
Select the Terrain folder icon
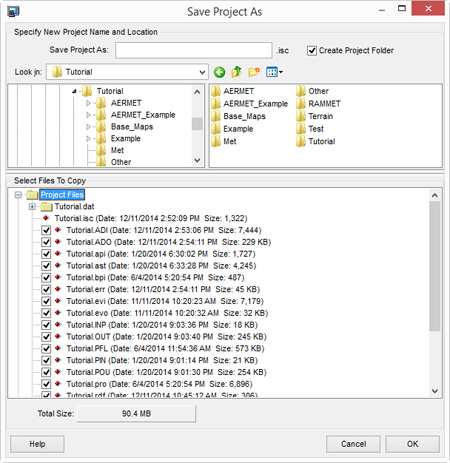tap(301, 116)
